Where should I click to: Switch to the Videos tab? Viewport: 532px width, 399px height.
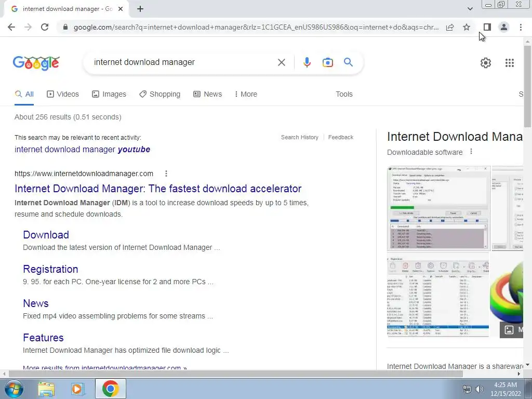click(x=63, y=95)
